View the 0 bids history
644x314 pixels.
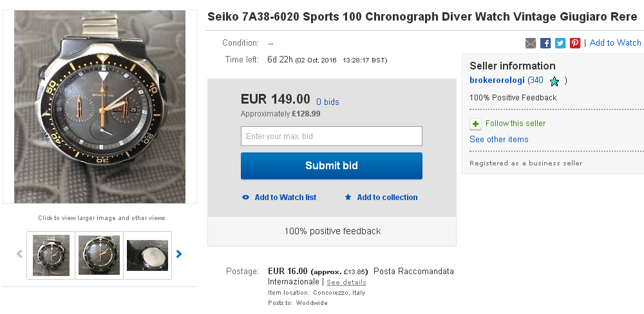pos(327,102)
